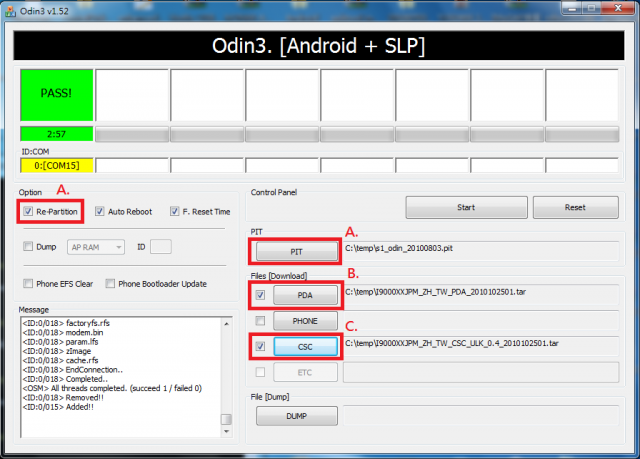Click the message log scrollbar thumb
Screen dimensions: 640x459
(x=227, y=419)
